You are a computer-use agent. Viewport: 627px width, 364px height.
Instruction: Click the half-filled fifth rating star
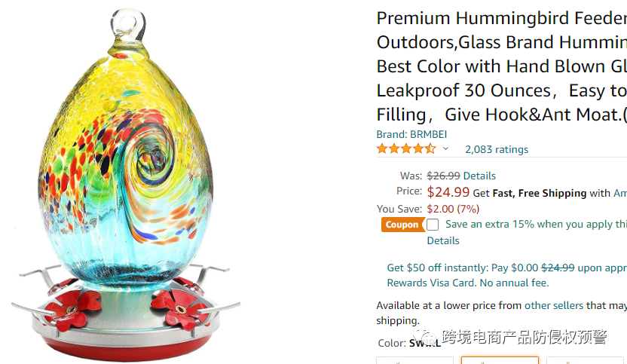tap(430, 149)
